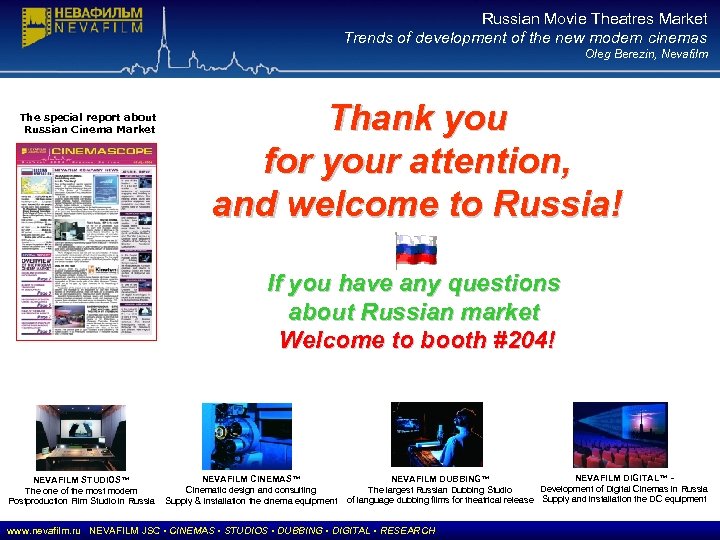Viewport: 720px width, 540px height.
Task: Click the Russian flag image
Action: click(x=416, y=250)
